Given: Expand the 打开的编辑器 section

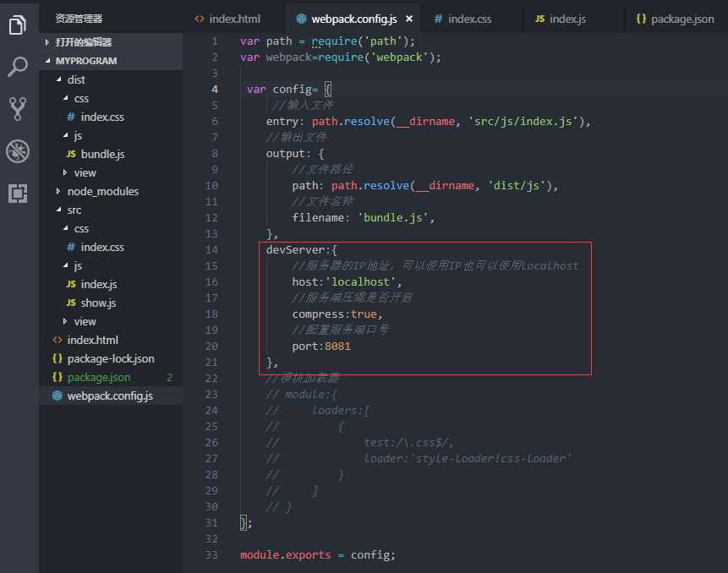Looking at the screenshot, I should pos(111,42).
